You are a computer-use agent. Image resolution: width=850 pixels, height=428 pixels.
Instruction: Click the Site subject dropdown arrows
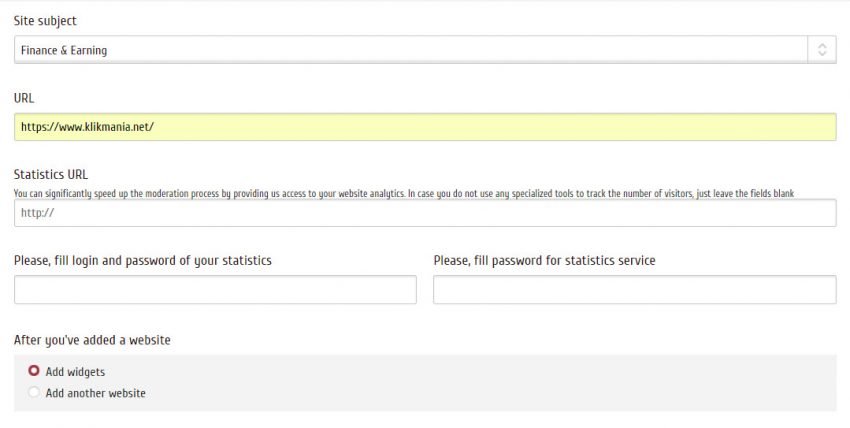click(x=821, y=50)
